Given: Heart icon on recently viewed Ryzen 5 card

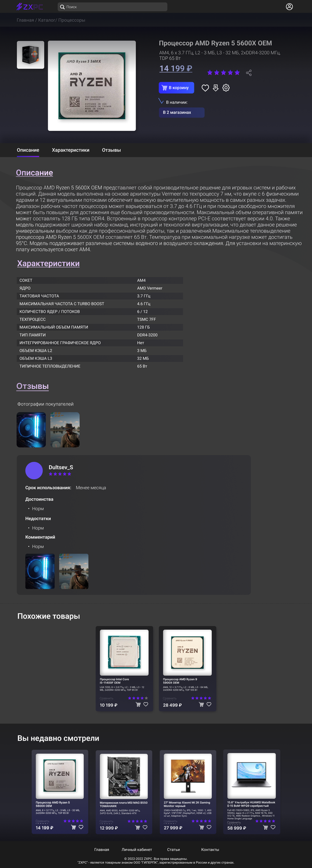Looking at the screenshot, I should coord(81,827).
